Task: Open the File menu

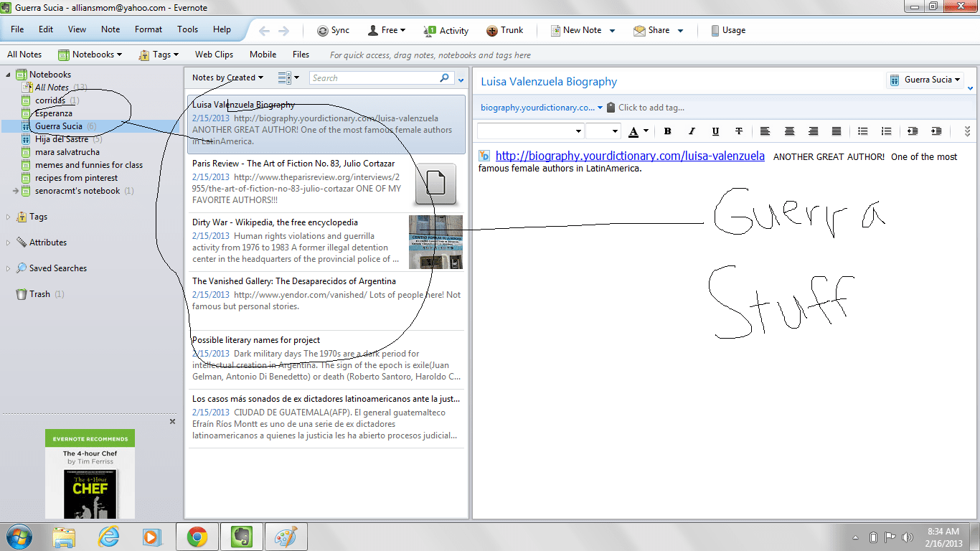Action: [17, 29]
